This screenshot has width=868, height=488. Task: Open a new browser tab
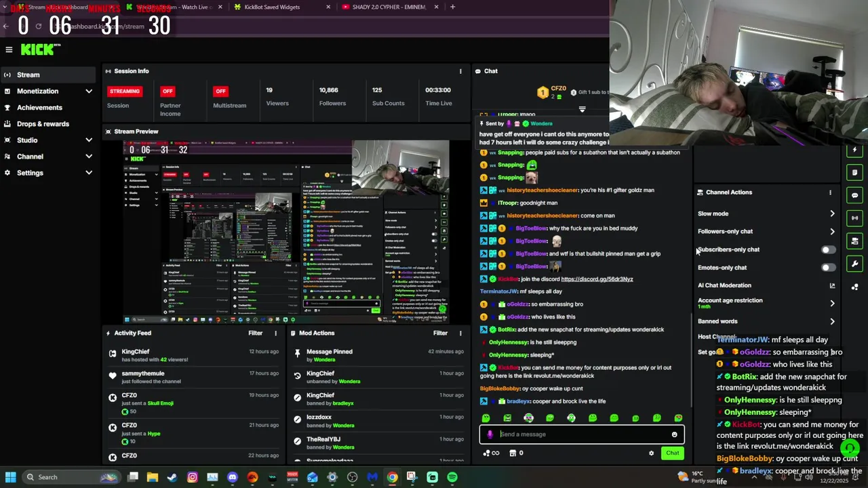(452, 7)
